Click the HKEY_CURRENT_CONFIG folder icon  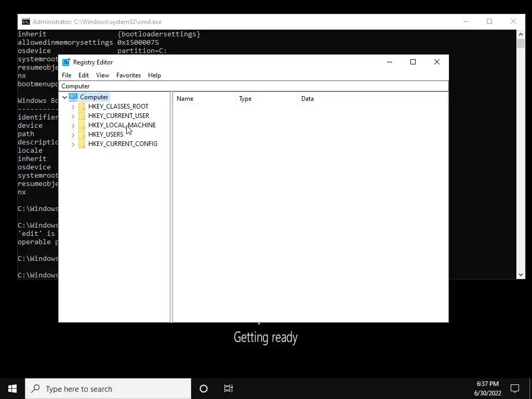82,144
